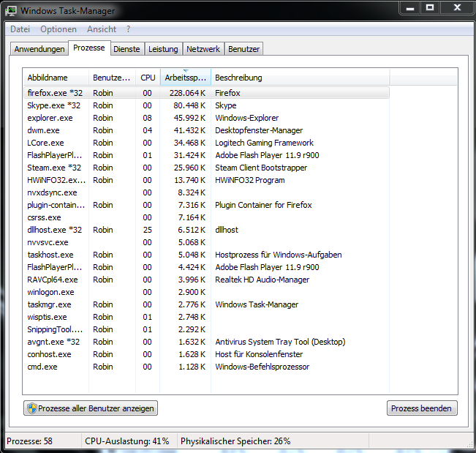Image resolution: width=476 pixels, height=453 pixels.
Task: Click the CPU-Auslastung: 41% status entry
Action: (x=127, y=441)
